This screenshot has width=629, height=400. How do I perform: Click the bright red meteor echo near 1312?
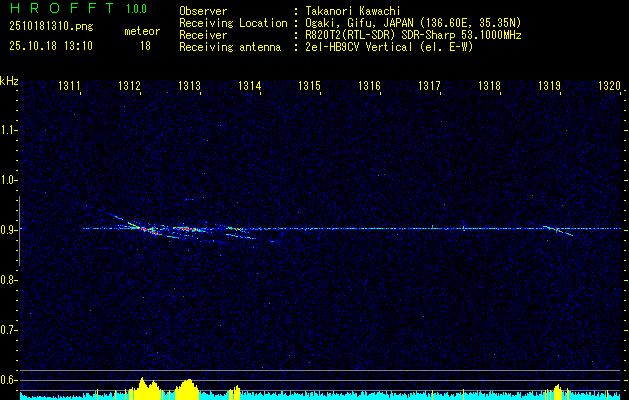pos(148,230)
